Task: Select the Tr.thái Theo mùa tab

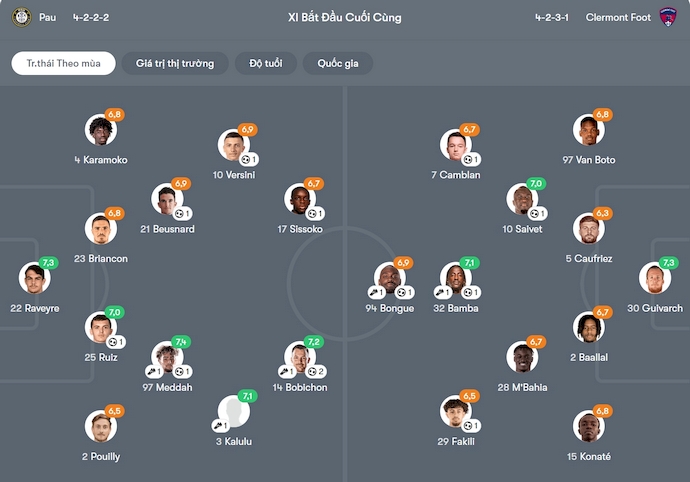Action: coord(64,63)
